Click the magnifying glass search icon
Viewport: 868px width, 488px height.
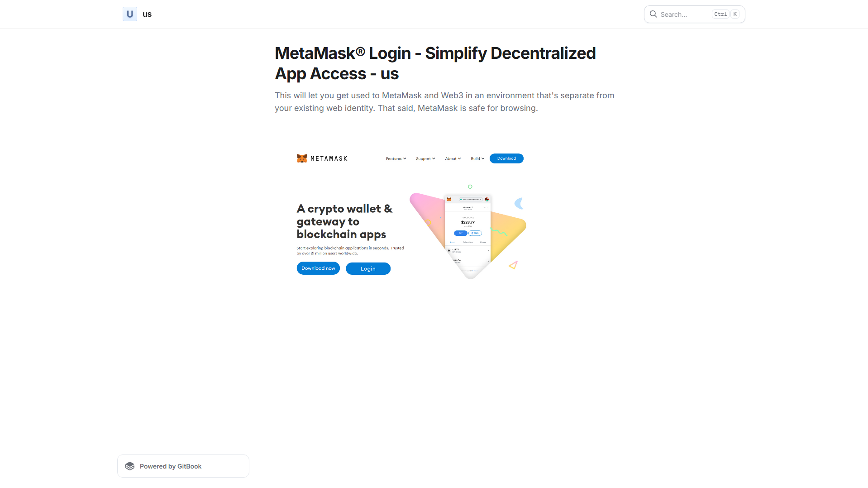(x=653, y=14)
